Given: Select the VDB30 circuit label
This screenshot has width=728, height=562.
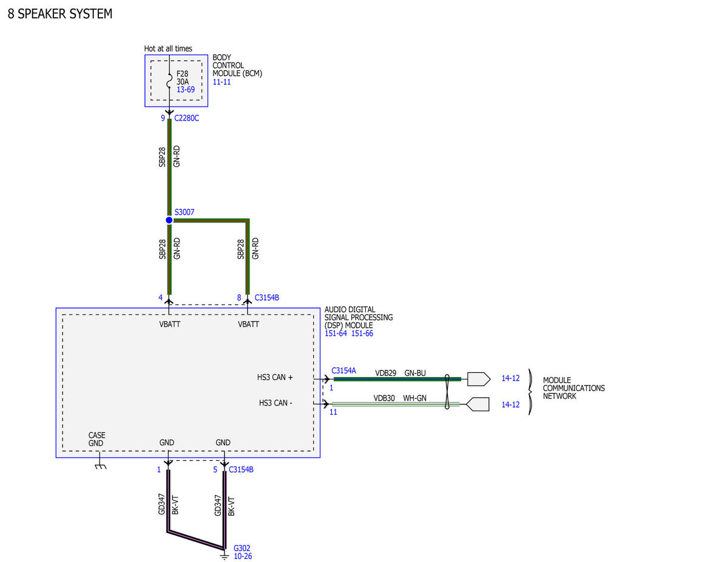Looking at the screenshot, I should pyautogui.click(x=385, y=399).
